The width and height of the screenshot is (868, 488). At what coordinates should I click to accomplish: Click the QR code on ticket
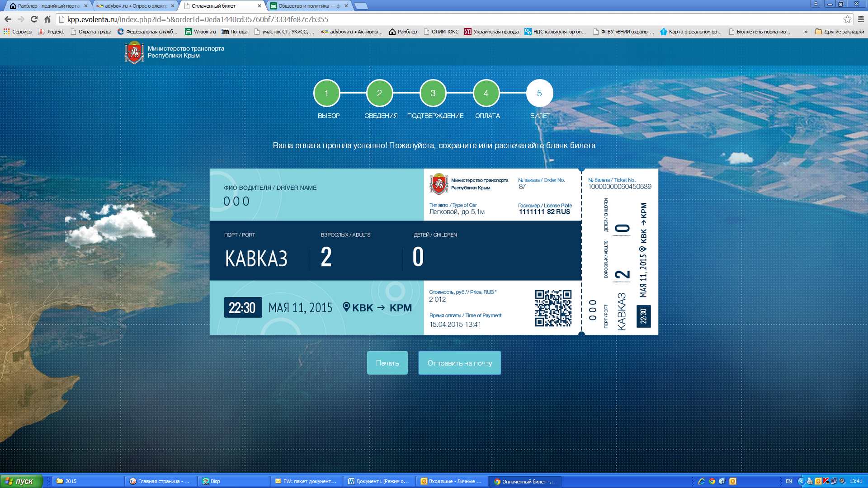pos(553,308)
